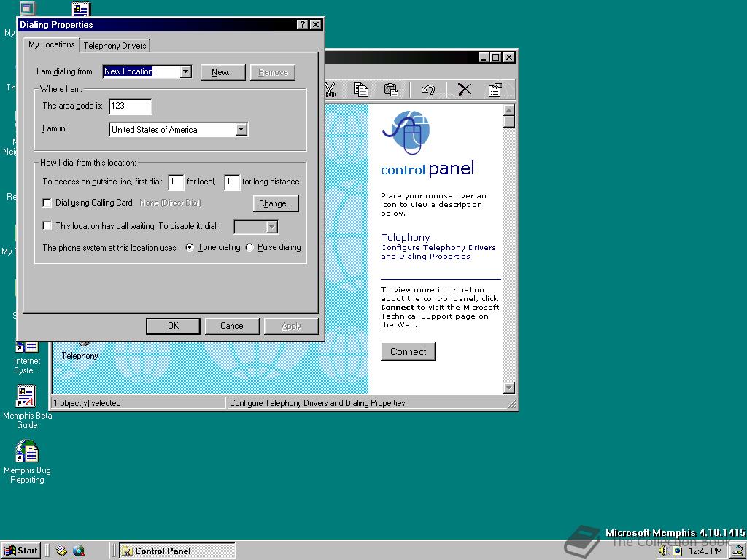
Task: Click the tray icon right of the clock
Action: click(738, 551)
